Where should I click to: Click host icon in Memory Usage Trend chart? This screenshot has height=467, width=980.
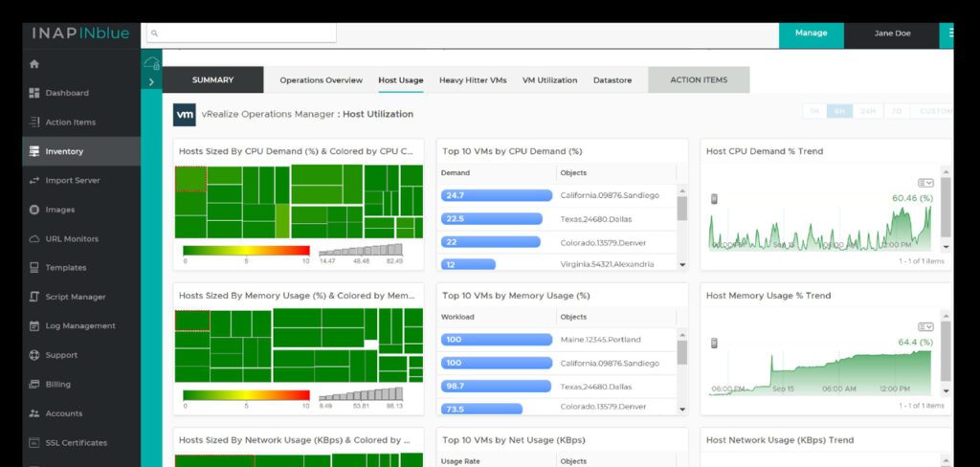coord(714,343)
